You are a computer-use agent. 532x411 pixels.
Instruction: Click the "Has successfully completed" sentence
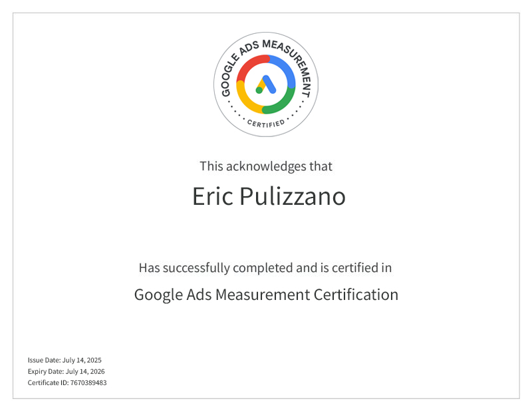pos(265,268)
